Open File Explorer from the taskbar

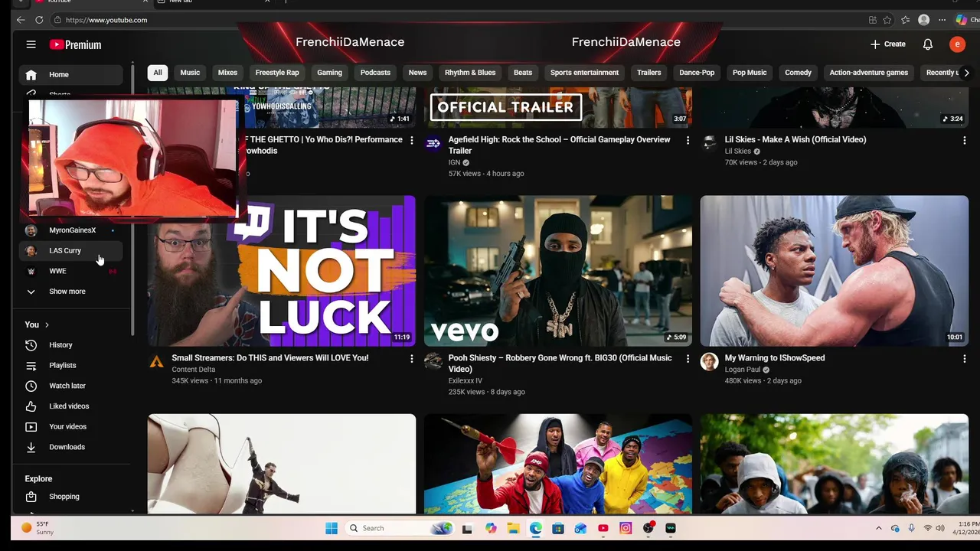pos(513,528)
